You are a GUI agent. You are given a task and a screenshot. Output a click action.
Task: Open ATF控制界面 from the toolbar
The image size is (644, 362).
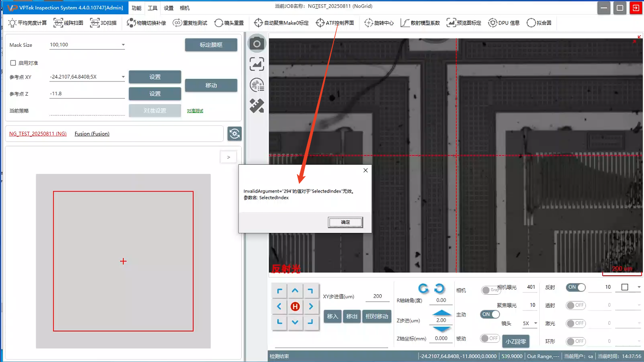pos(335,23)
